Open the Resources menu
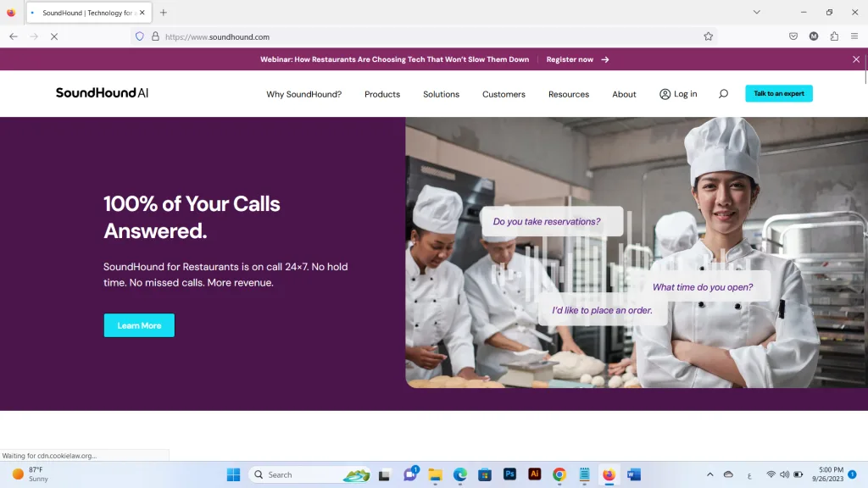The image size is (868, 488). pyautogui.click(x=569, y=94)
